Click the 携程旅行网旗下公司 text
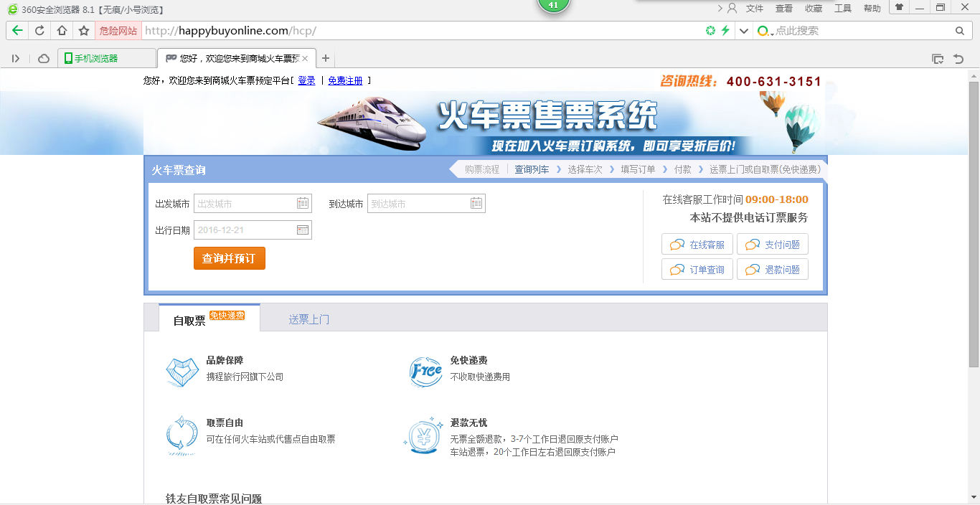This screenshot has width=980, height=505. tap(245, 377)
